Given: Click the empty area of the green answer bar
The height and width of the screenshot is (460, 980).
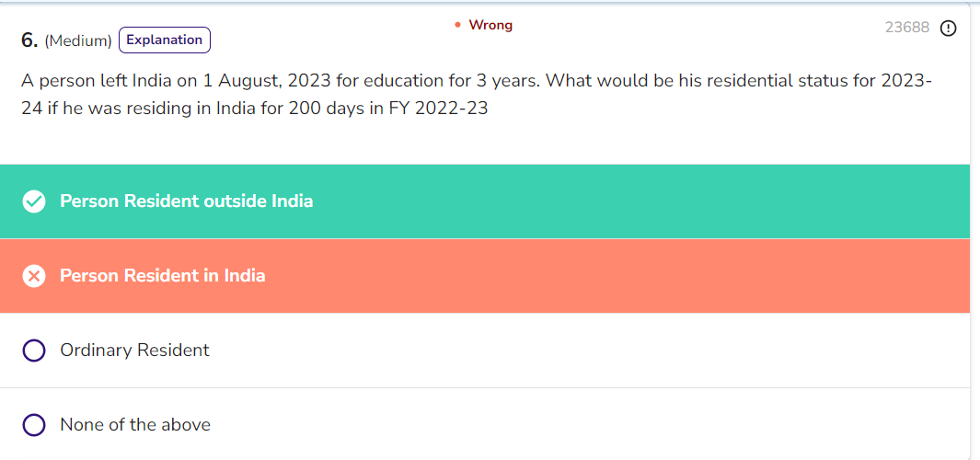Looking at the screenshot, I should click(x=644, y=201).
